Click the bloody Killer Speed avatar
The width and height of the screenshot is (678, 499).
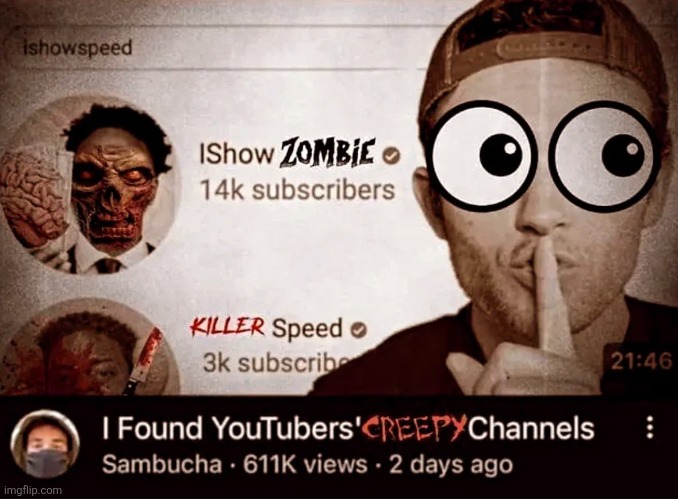(x=89, y=350)
